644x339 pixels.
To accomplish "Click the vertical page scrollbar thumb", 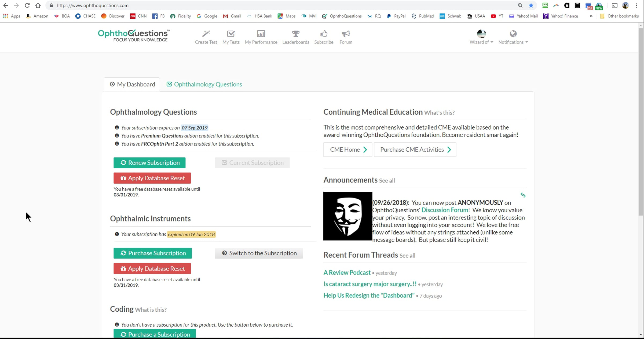I will (x=641, y=122).
